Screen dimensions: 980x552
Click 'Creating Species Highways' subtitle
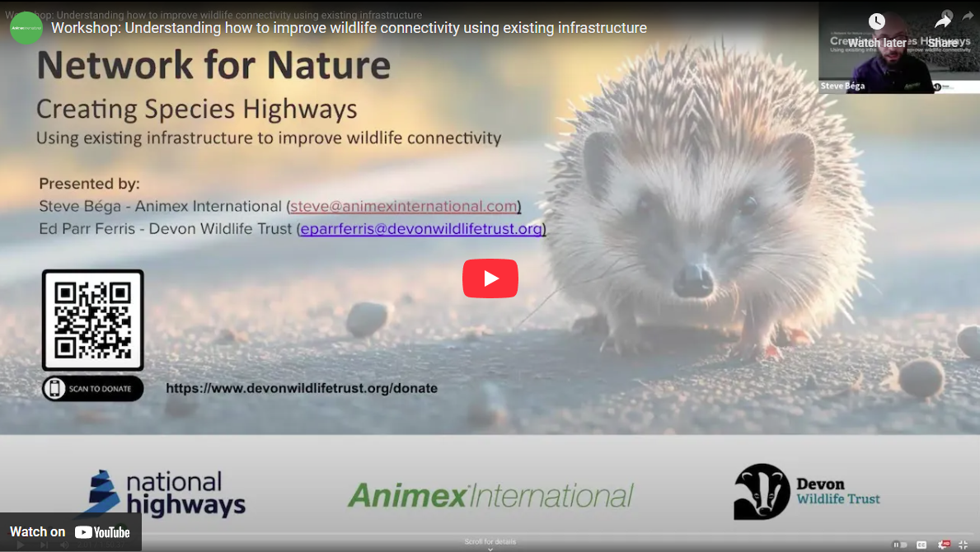pos(196,110)
